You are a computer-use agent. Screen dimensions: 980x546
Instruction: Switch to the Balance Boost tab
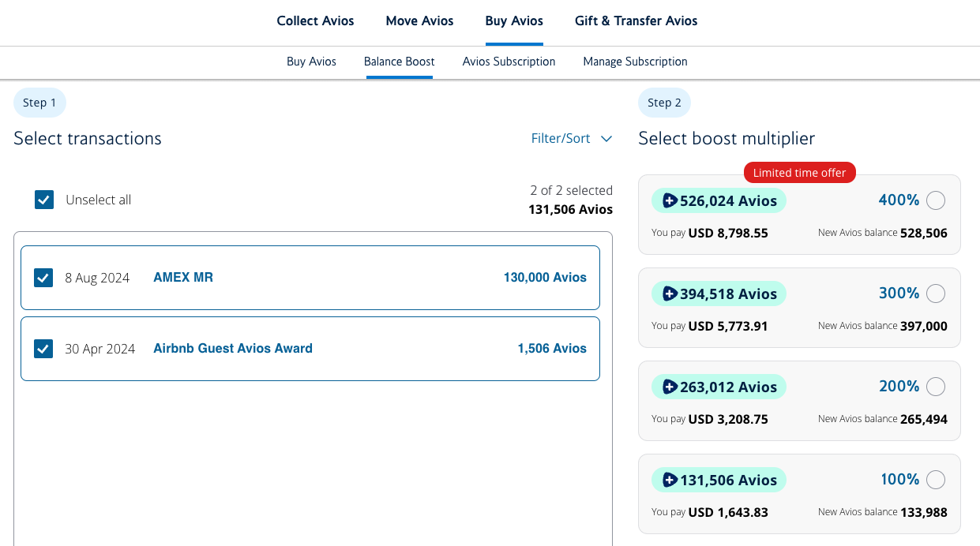399,62
